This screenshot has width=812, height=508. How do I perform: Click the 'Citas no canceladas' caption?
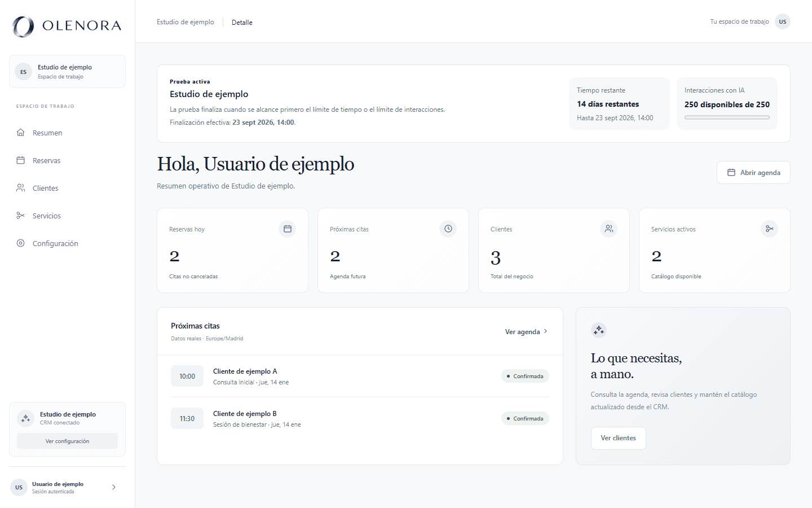tap(193, 277)
